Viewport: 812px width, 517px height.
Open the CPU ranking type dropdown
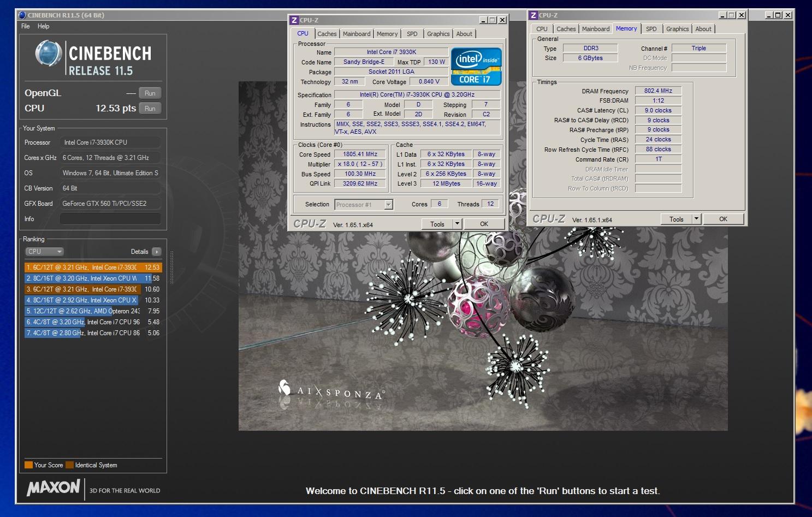(x=45, y=252)
